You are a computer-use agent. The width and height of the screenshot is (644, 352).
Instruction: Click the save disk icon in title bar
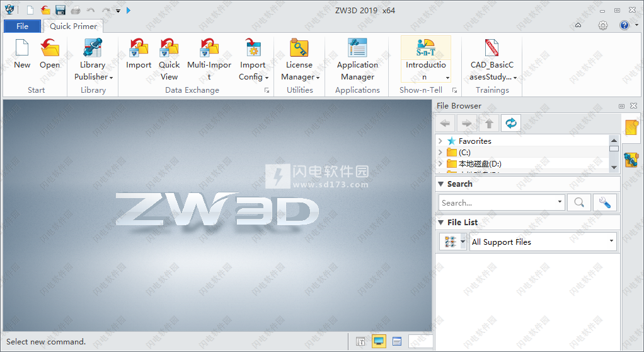[x=60, y=10]
